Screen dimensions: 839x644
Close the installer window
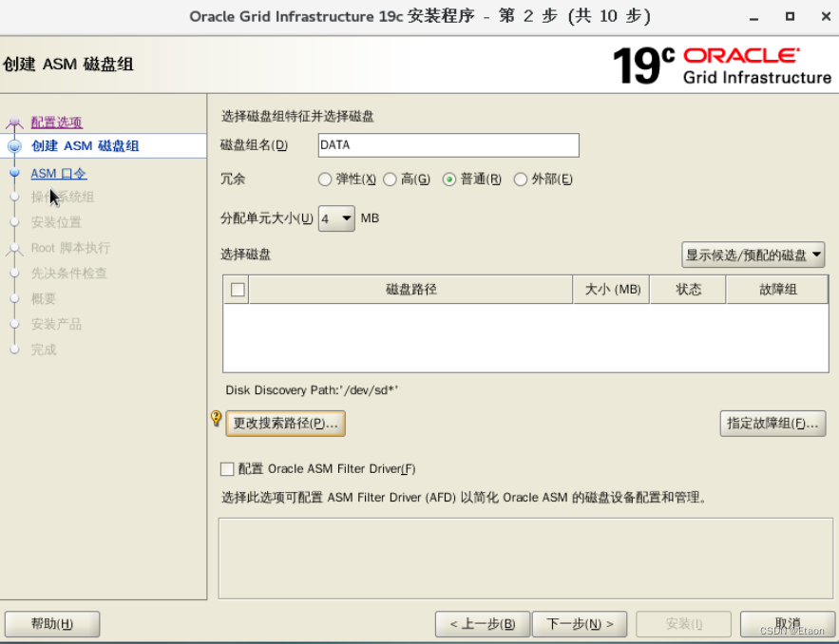click(x=826, y=16)
